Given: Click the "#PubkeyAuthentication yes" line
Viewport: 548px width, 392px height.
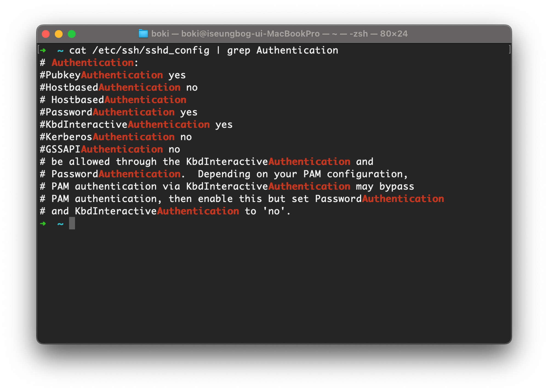Looking at the screenshot, I should pyautogui.click(x=113, y=75).
